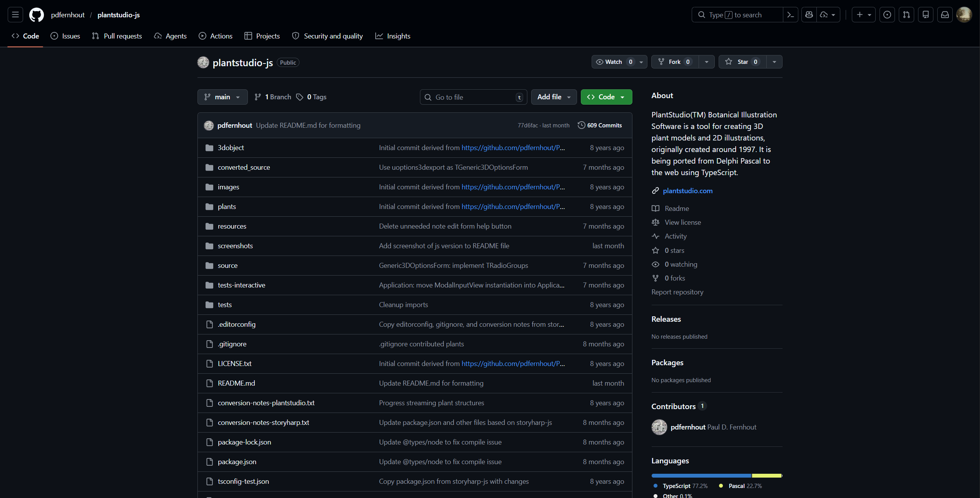Click the TypeScript language bar segment
The height and width of the screenshot is (498, 980).
[701, 476]
